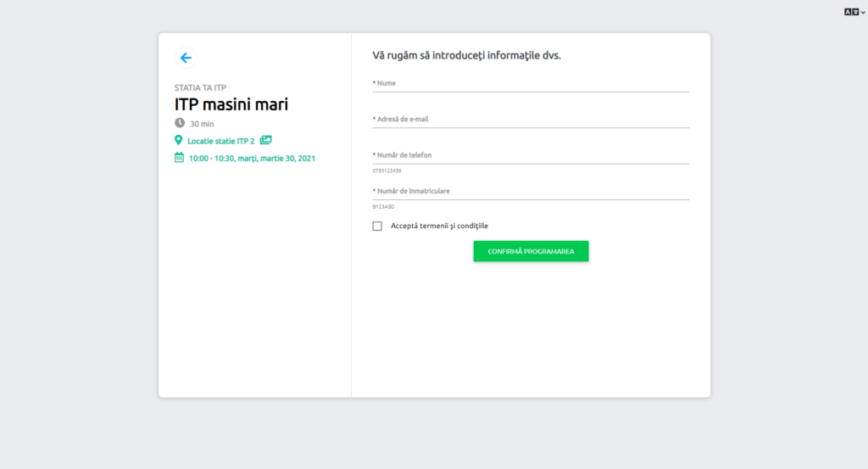Screen dimensions: 868x469
Task: Click the Acceptă termenii și condițiile label
Action: point(440,226)
